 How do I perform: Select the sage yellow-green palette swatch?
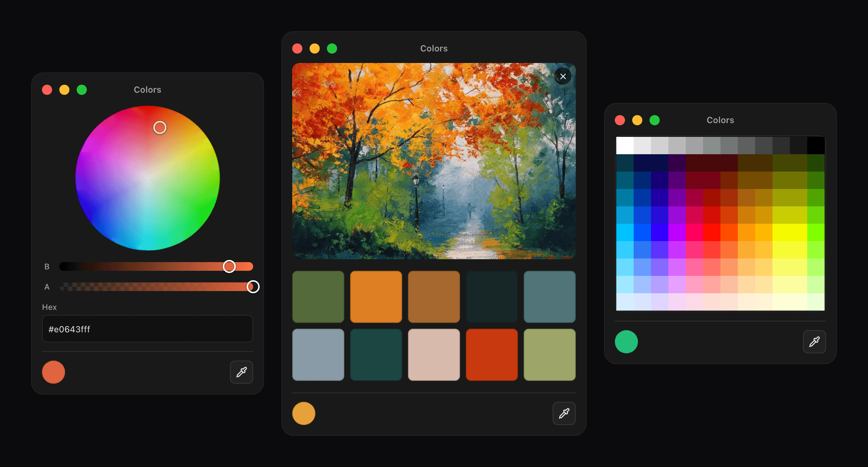tap(550, 355)
